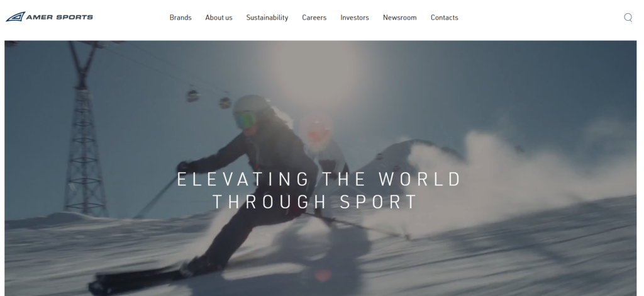Viewport: 644px width, 296px height.
Task: Visit the Newsroom page
Action: (399, 18)
